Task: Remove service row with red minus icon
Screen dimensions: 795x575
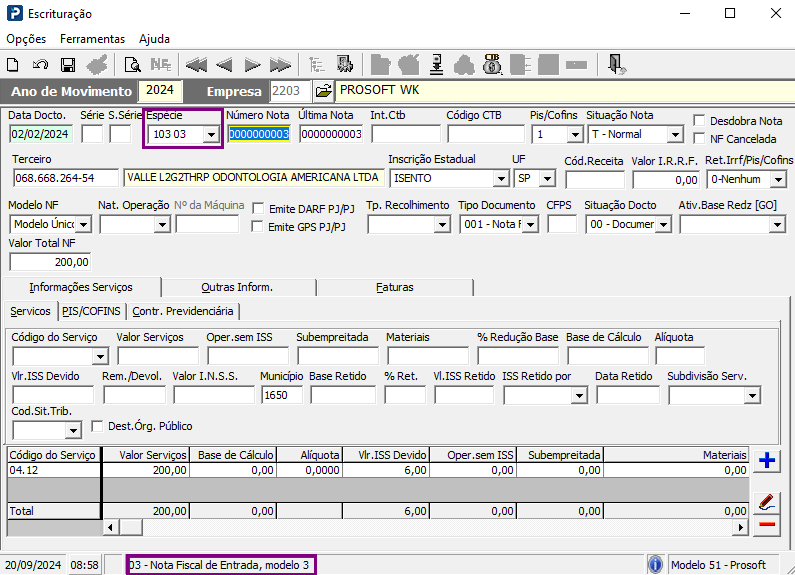Action: click(x=767, y=524)
